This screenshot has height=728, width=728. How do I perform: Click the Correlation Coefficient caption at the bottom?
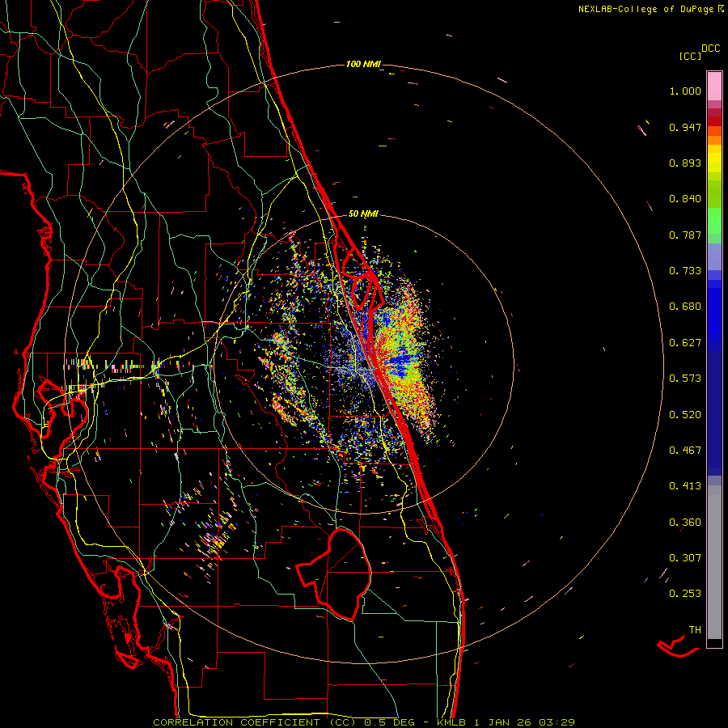click(364, 722)
